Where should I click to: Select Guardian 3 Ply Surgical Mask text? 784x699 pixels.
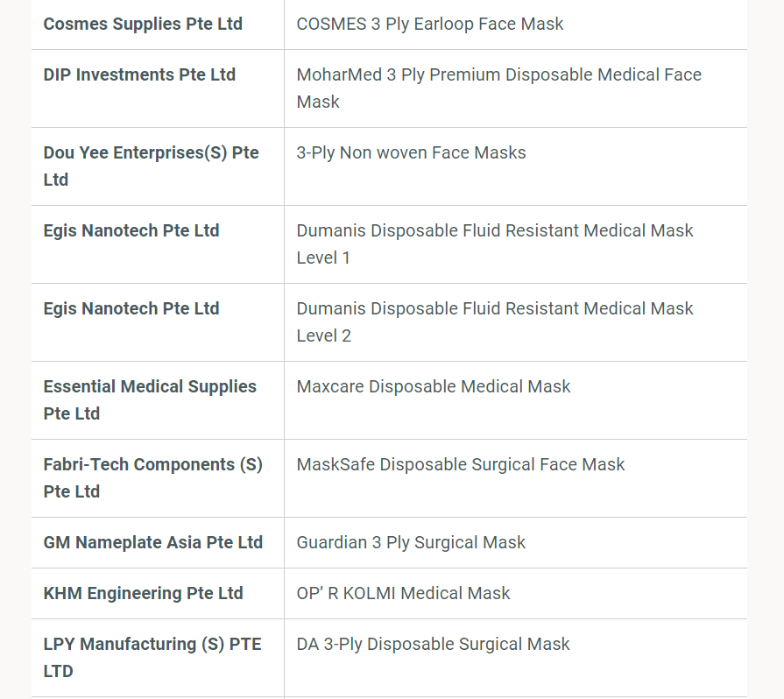click(411, 543)
